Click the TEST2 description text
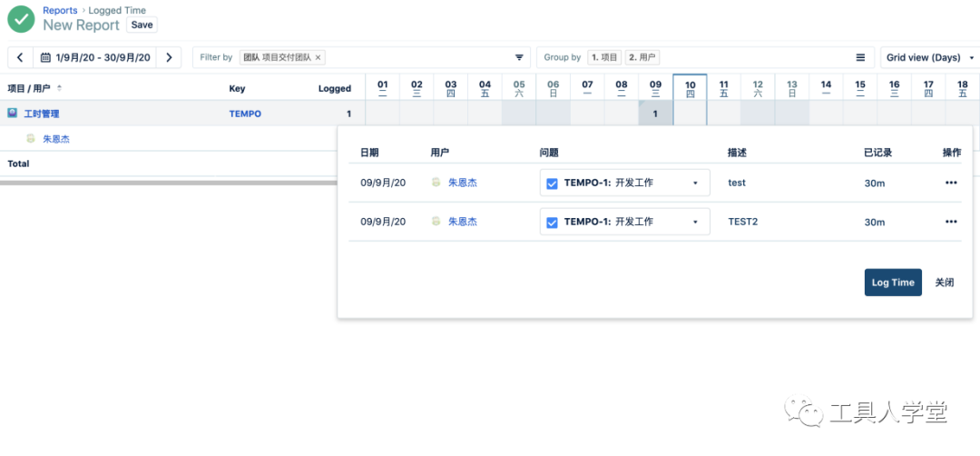 click(x=743, y=222)
